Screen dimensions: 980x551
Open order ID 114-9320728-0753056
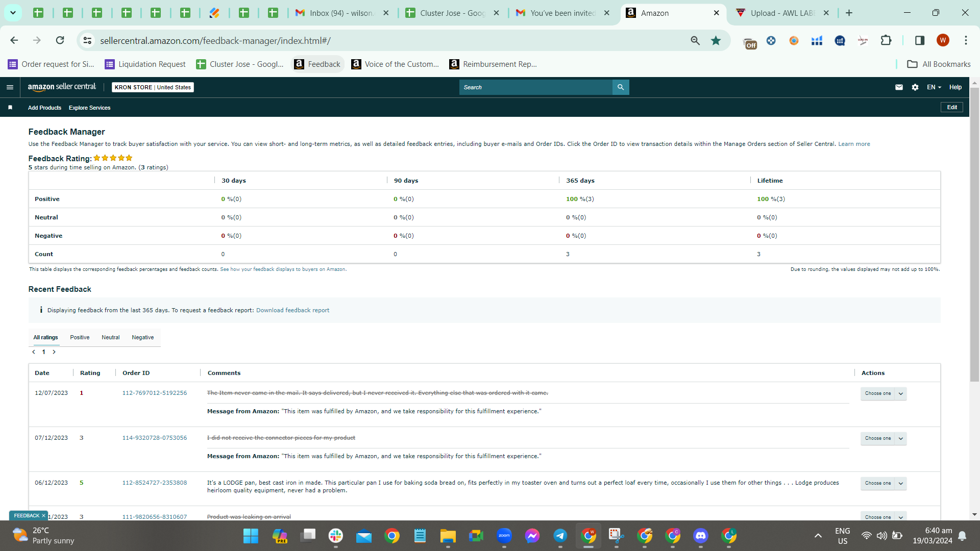pos(155,438)
